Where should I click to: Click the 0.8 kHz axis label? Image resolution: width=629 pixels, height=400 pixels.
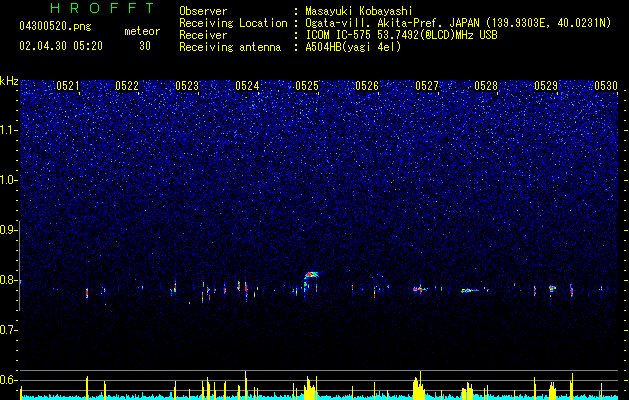click(9, 280)
